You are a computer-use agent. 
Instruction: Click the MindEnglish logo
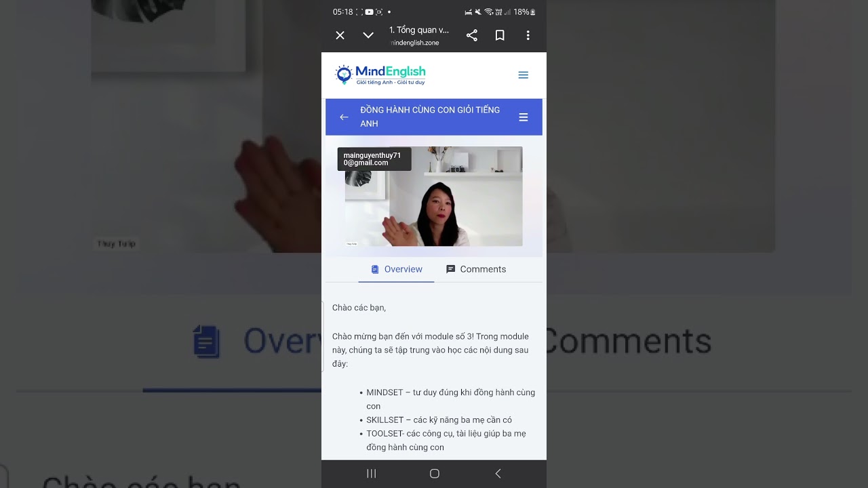[380, 75]
